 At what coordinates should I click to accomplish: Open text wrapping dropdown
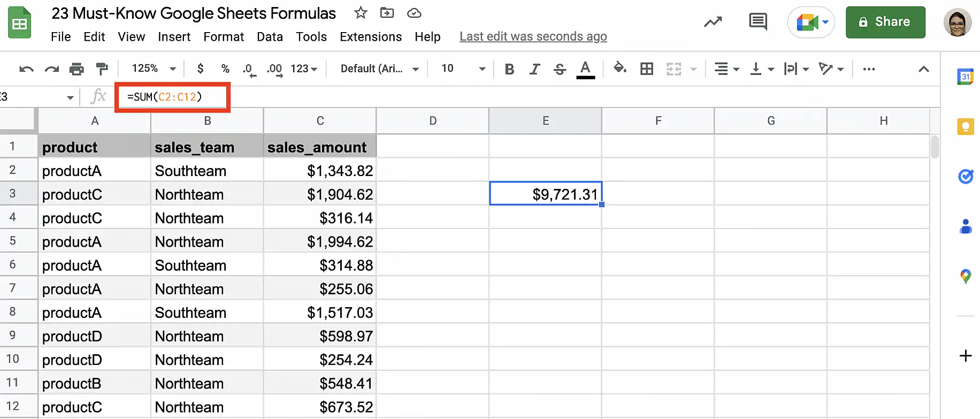pyautogui.click(x=796, y=68)
